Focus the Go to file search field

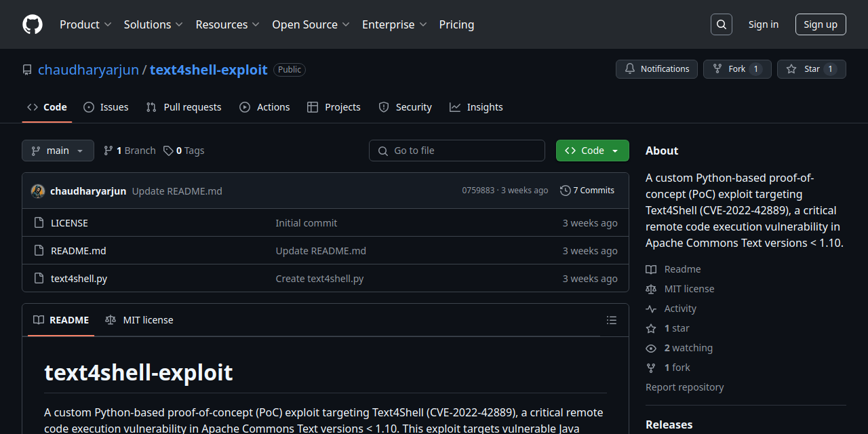point(457,151)
